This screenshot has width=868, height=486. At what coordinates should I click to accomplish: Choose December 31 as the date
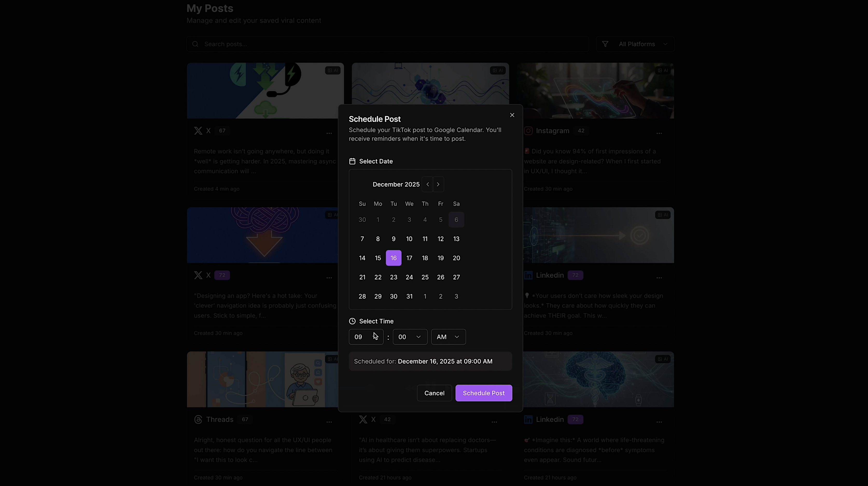pyautogui.click(x=409, y=296)
